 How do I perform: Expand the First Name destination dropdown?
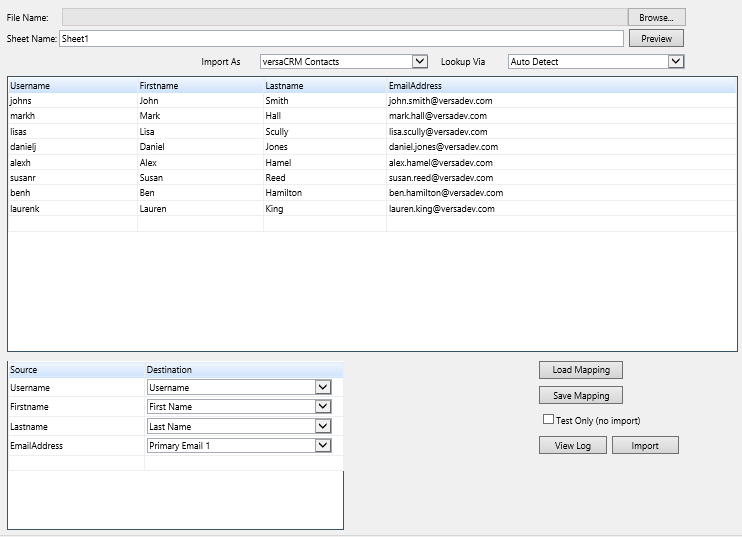tap(239, 406)
